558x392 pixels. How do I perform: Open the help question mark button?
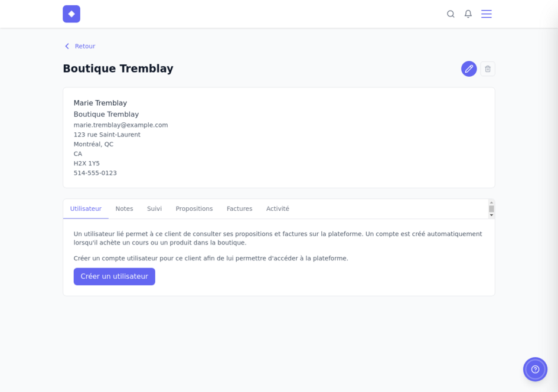(x=535, y=369)
